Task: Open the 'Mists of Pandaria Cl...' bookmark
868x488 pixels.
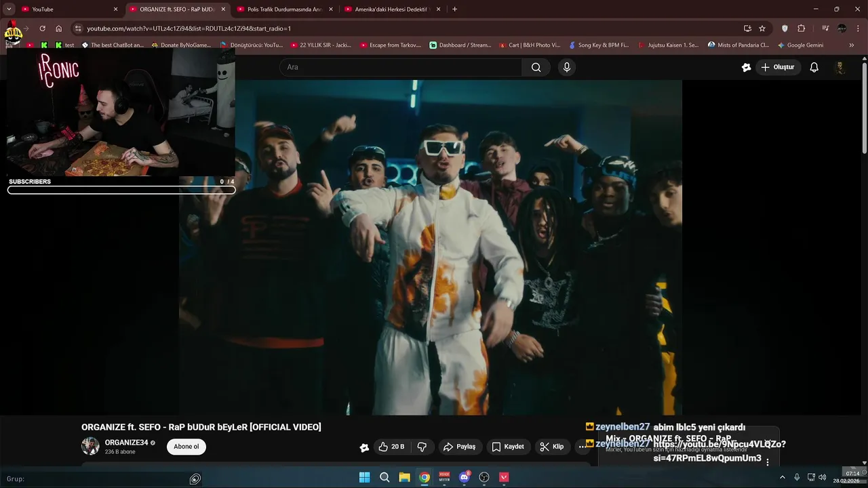Action: 738,45
